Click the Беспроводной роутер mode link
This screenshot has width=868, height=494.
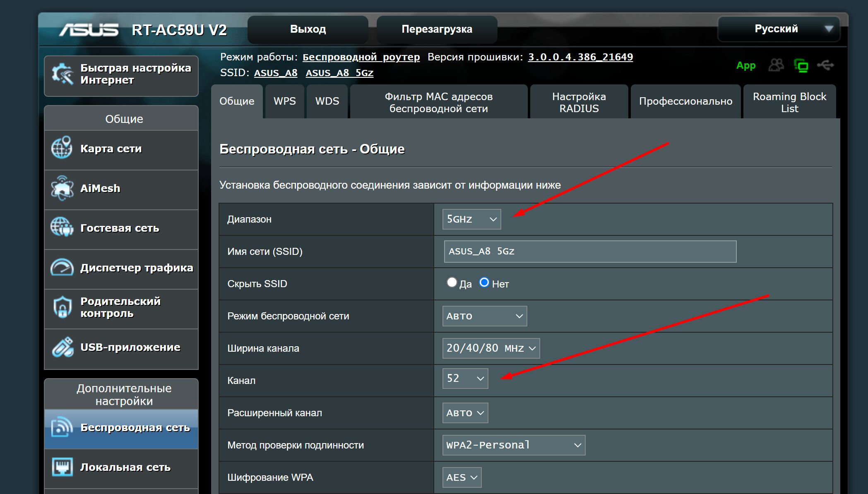361,57
